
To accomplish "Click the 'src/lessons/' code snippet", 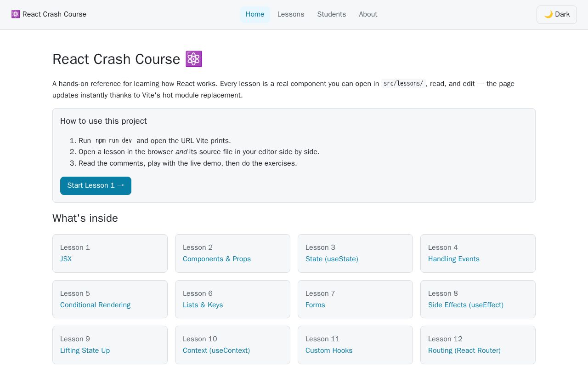I will (403, 83).
